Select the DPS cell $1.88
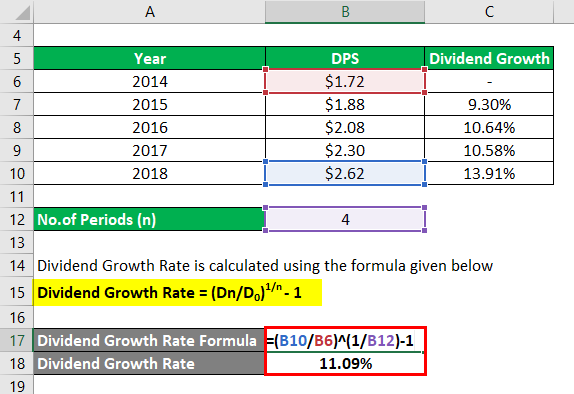The image size is (574, 394). 345,104
